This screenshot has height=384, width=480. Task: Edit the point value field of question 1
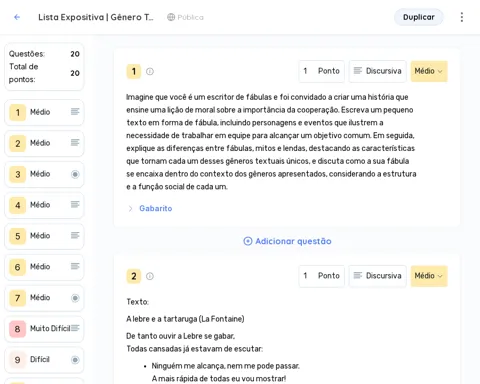(x=321, y=71)
